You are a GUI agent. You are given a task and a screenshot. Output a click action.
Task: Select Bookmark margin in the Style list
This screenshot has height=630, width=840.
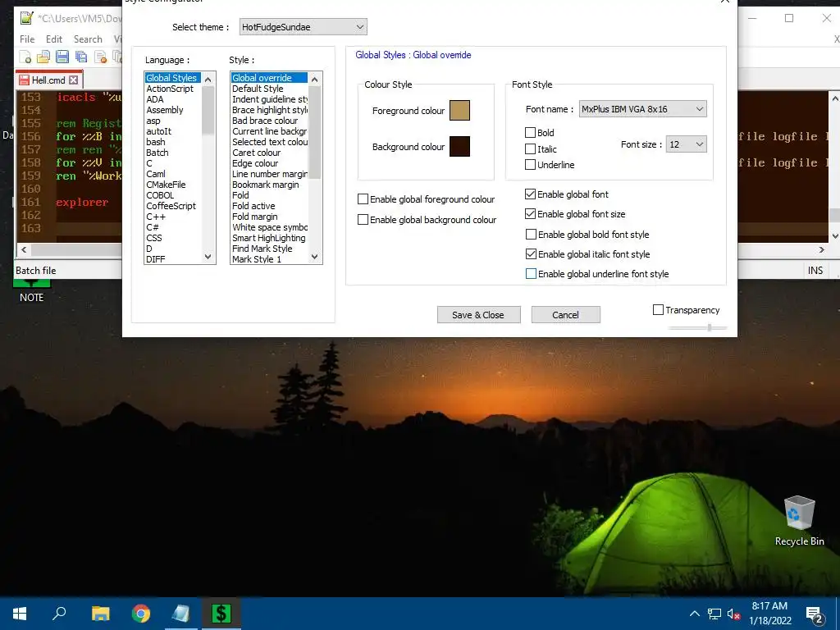tap(266, 185)
